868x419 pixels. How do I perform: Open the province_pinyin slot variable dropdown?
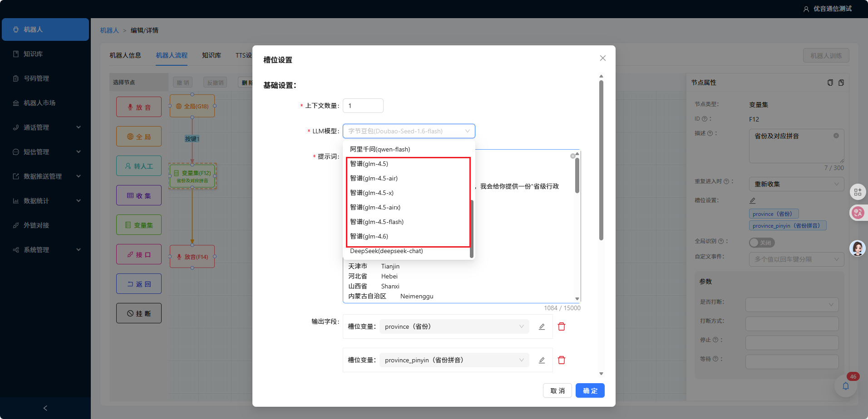pos(454,360)
